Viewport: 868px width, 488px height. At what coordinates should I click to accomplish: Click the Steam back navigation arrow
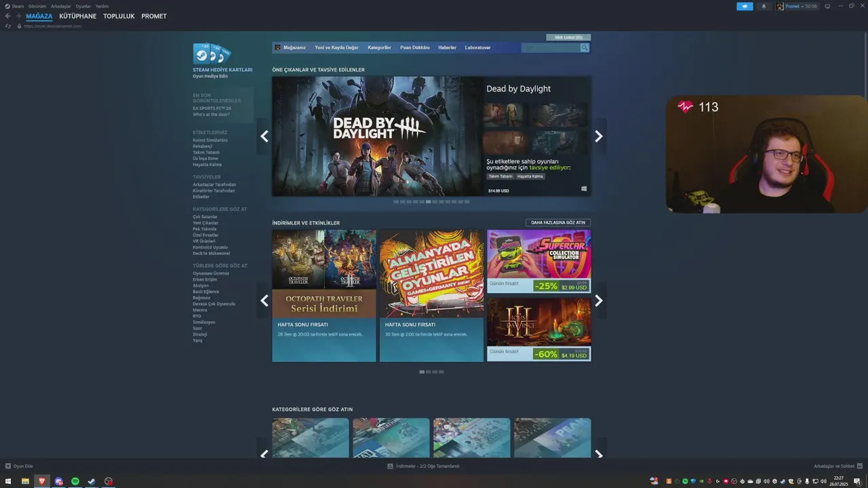pyautogui.click(x=8, y=16)
